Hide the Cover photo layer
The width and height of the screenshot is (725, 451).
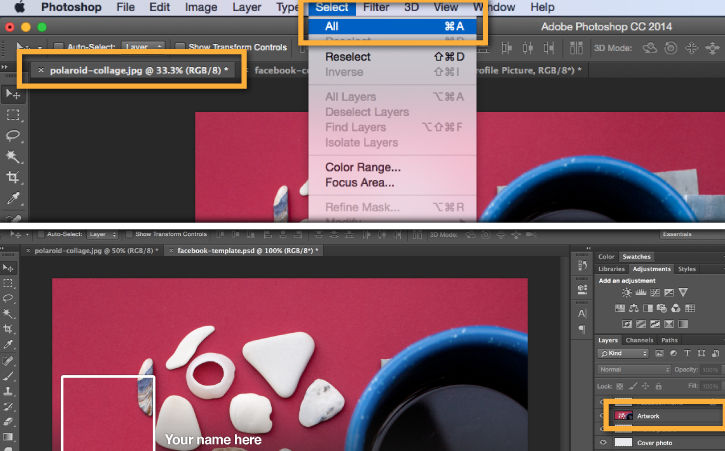[603, 443]
